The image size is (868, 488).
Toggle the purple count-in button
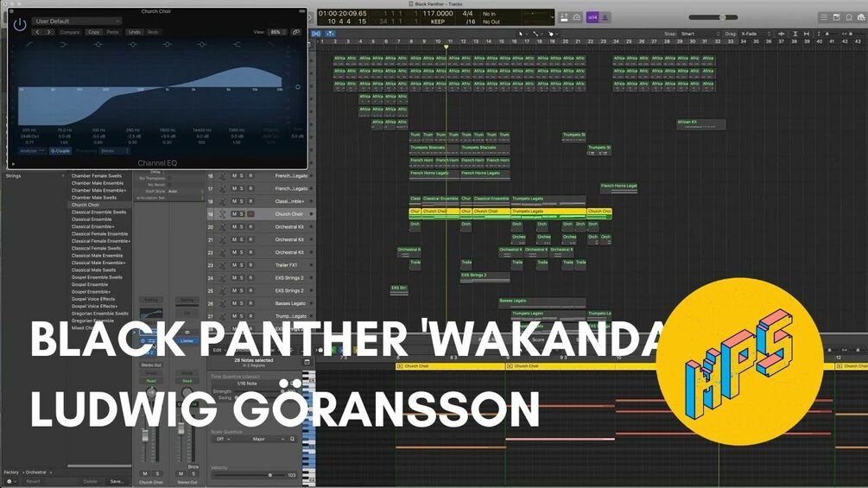[592, 17]
